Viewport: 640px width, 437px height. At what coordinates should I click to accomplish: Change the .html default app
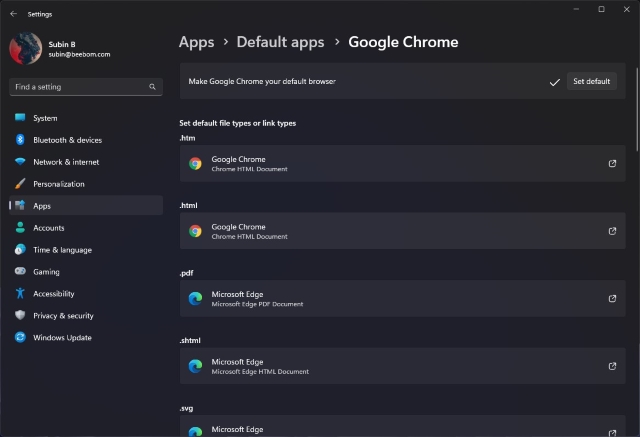[402, 231]
